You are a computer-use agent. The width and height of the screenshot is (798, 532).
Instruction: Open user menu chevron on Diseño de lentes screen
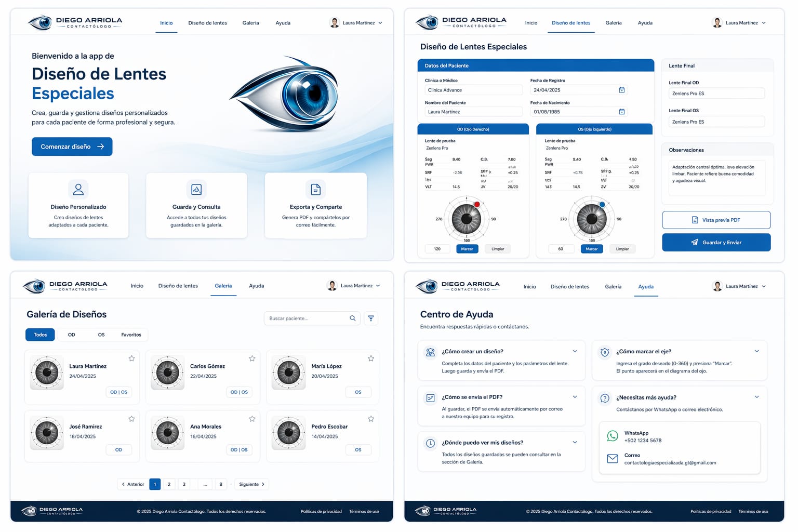pyautogui.click(x=764, y=23)
